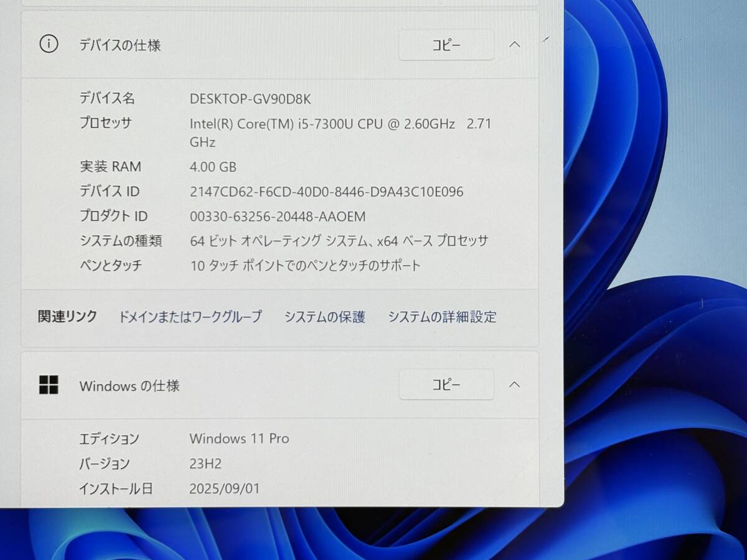Collapse the デバイスの仕様 section chevron

[x=515, y=44]
